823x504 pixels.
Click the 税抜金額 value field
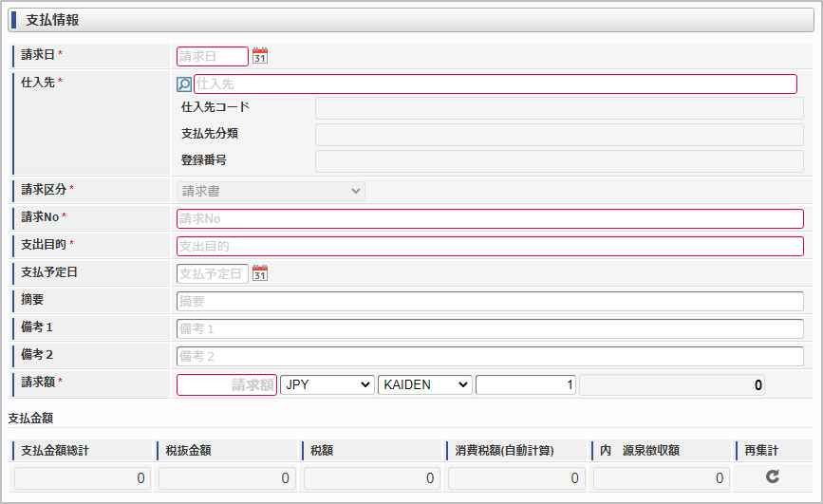point(227,478)
